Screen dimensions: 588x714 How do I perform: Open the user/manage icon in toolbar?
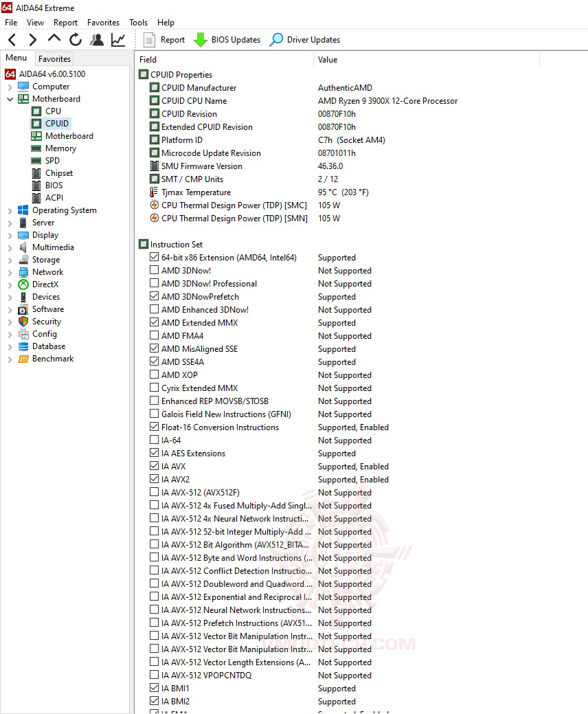tap(96, 40)
